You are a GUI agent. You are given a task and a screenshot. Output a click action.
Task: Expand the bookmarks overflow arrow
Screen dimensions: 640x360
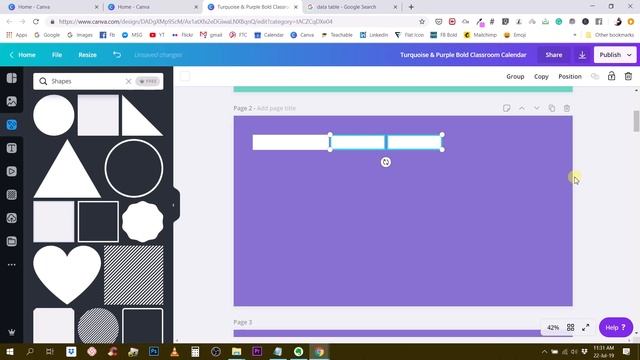[x=574, y=35]
